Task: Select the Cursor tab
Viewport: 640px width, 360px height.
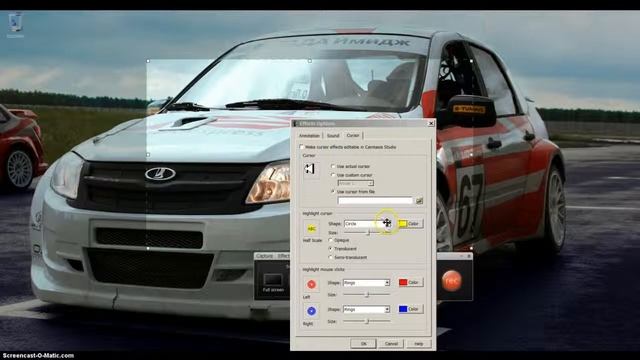Action: point(353,135)
